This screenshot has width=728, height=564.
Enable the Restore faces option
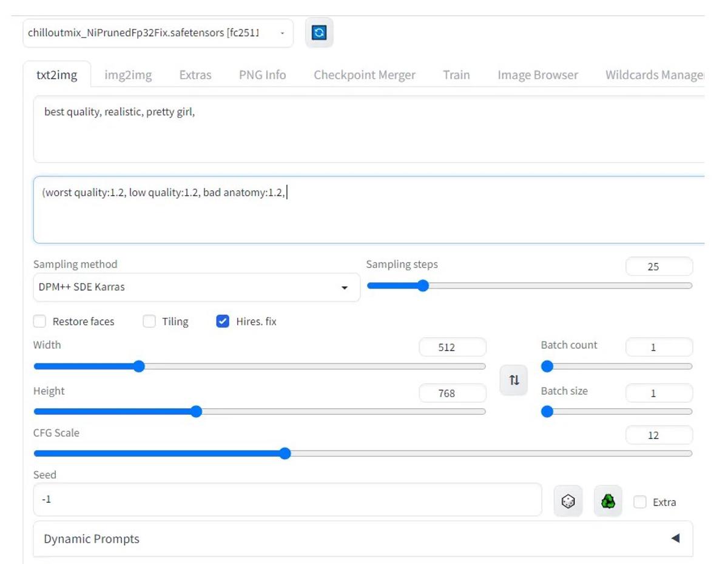[39, 321]
